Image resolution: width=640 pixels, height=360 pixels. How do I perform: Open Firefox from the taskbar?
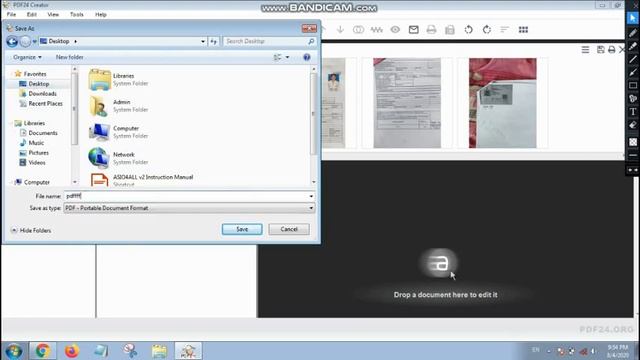pyautogui.click(x=72, y=351)
